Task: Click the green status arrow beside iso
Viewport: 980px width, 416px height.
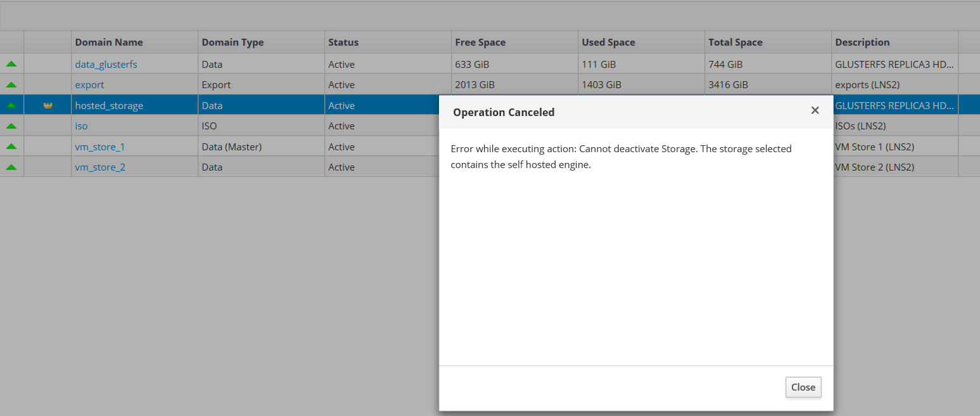Action: tap(11, 126)
